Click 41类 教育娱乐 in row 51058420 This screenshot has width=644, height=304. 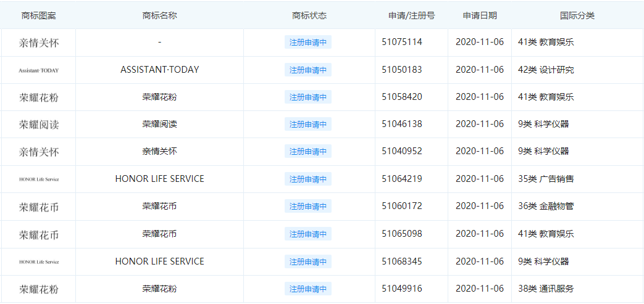[546, 97]
